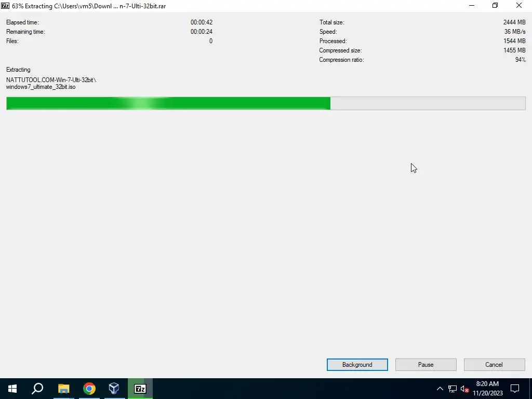
Task: Click the Compressed size label
Action: (x=340, y=50)
